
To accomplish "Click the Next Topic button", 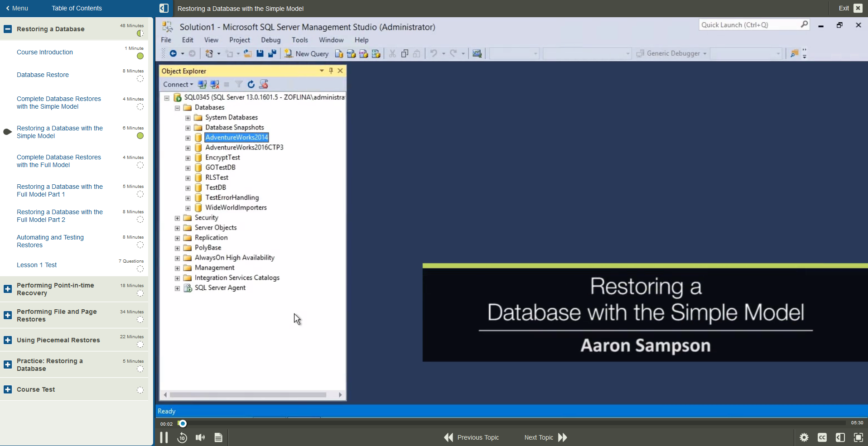I will (x=545, y=437).
